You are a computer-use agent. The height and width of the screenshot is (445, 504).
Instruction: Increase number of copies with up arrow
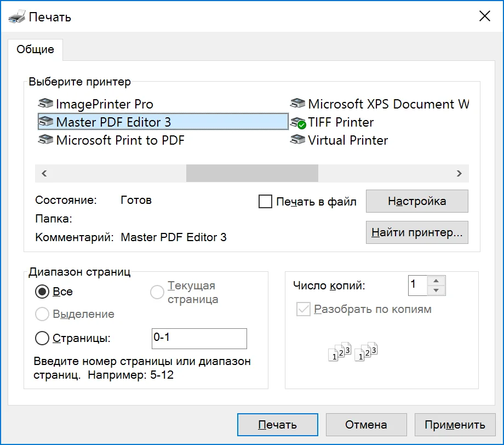pos(436,281)
